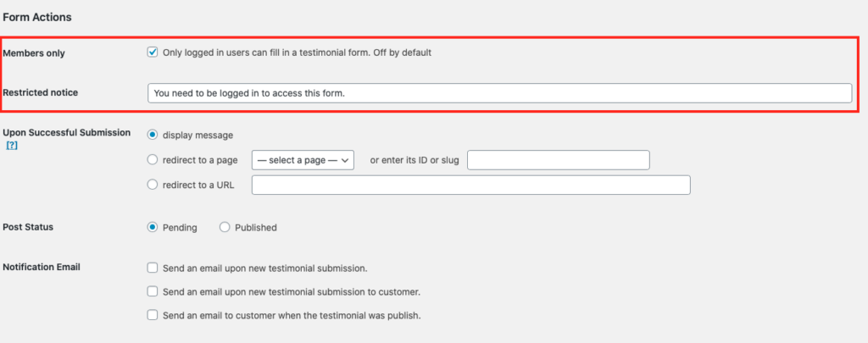Click the Notification Email section label

point(42,268)
